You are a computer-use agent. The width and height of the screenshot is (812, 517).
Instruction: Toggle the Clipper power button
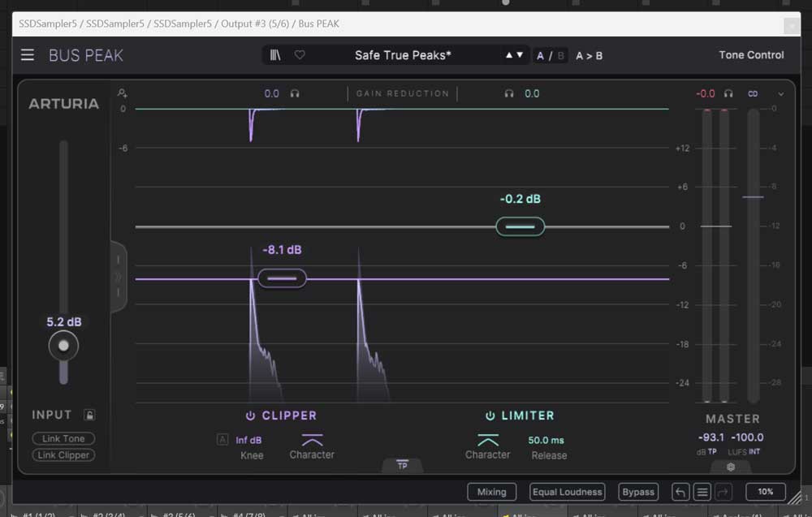tap(251, 416)
